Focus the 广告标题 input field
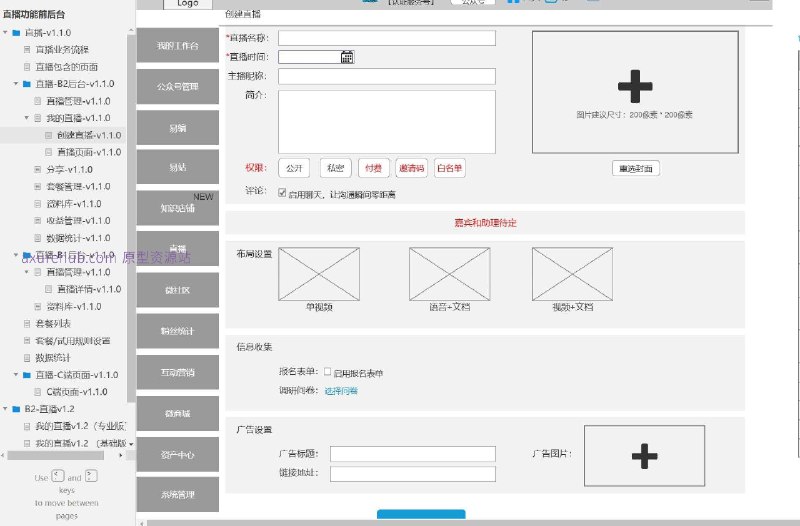The image size is (800, 526). pyautogui.click(x=413, y=454)
